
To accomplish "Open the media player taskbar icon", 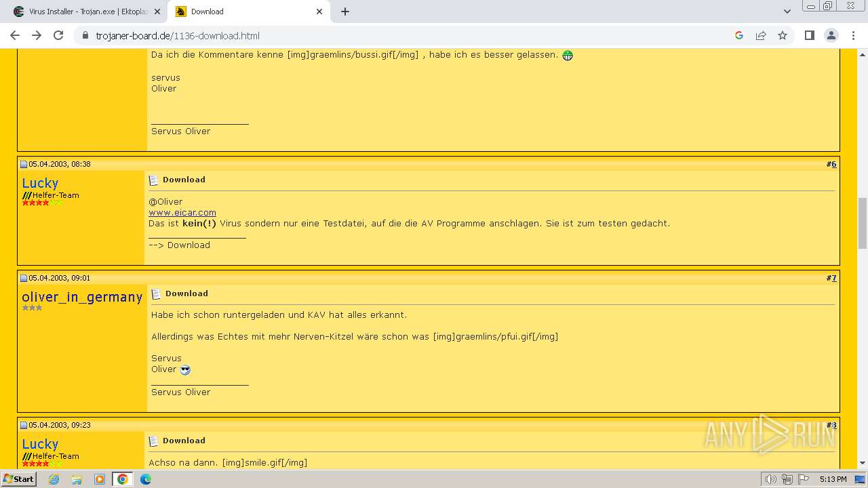I will coord(100,479).
